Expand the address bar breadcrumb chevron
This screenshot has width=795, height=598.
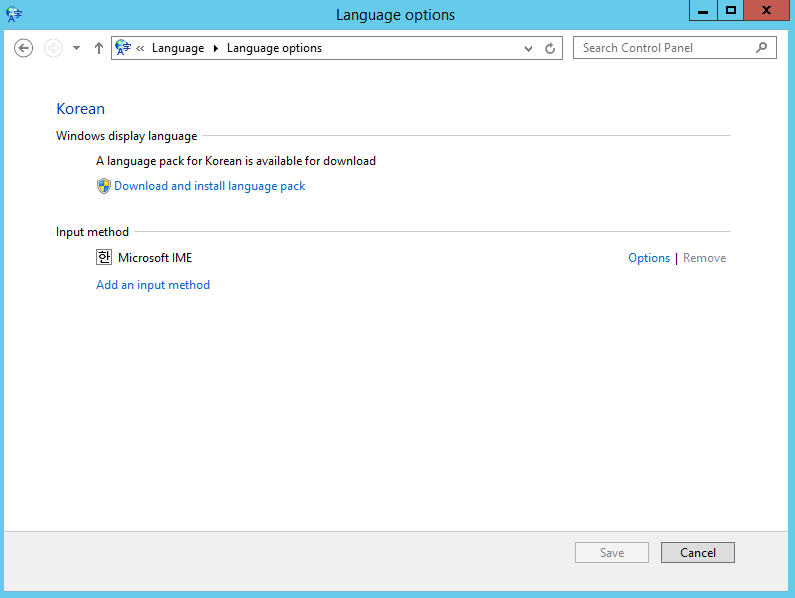[140, 48]
